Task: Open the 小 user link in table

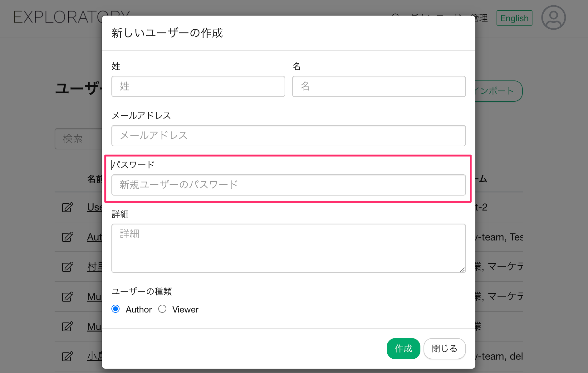Action: (95, 356)
